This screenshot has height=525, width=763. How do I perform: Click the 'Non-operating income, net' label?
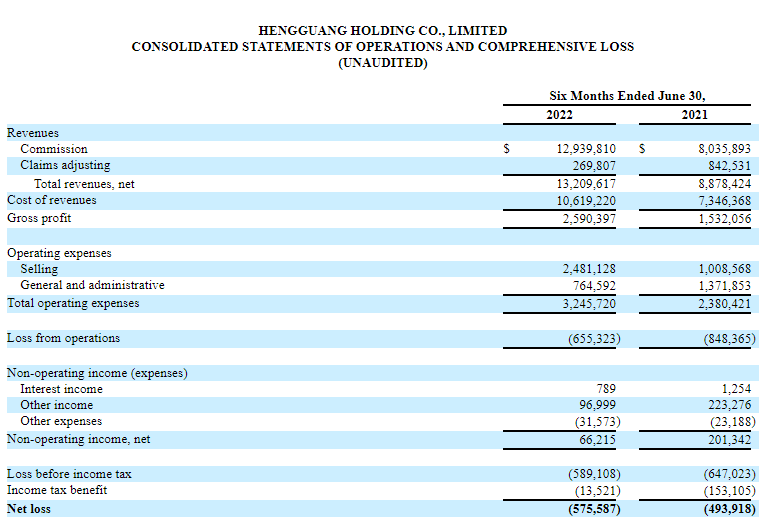[x=78, y=439]
